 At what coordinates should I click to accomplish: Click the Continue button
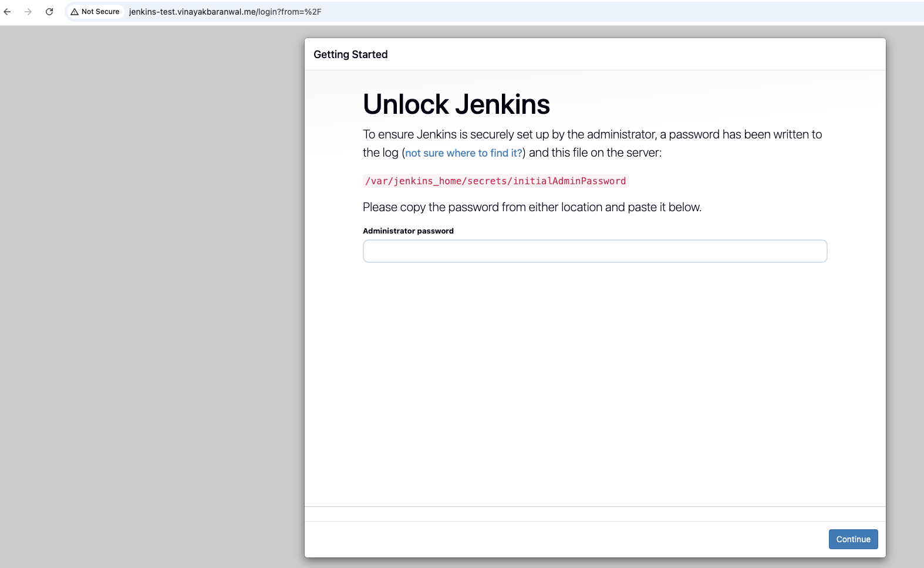(853, 539)
